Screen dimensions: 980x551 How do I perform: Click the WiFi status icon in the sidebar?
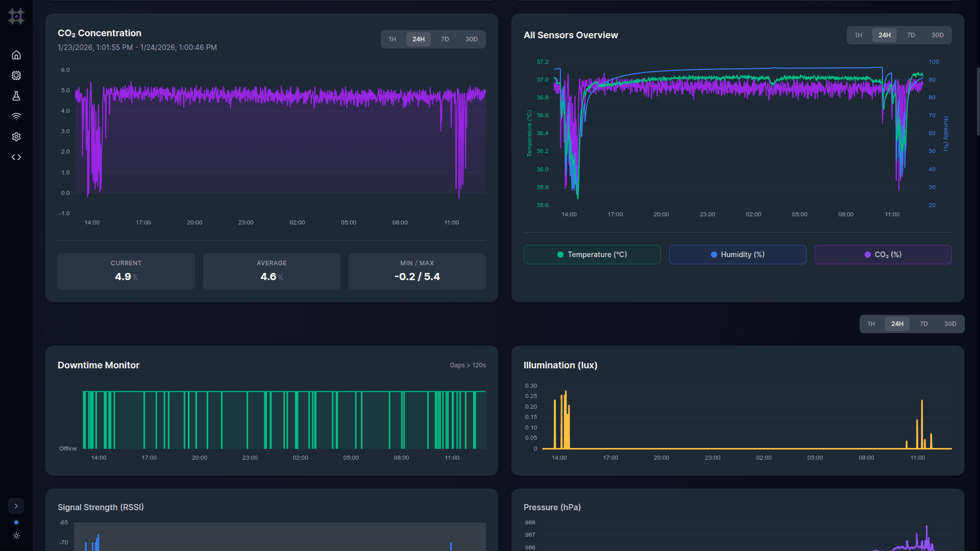coord(16,116)
